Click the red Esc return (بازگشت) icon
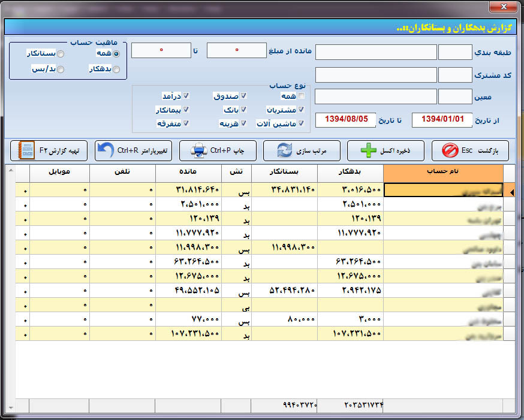The image size is (524, 420). coord(450,150)
